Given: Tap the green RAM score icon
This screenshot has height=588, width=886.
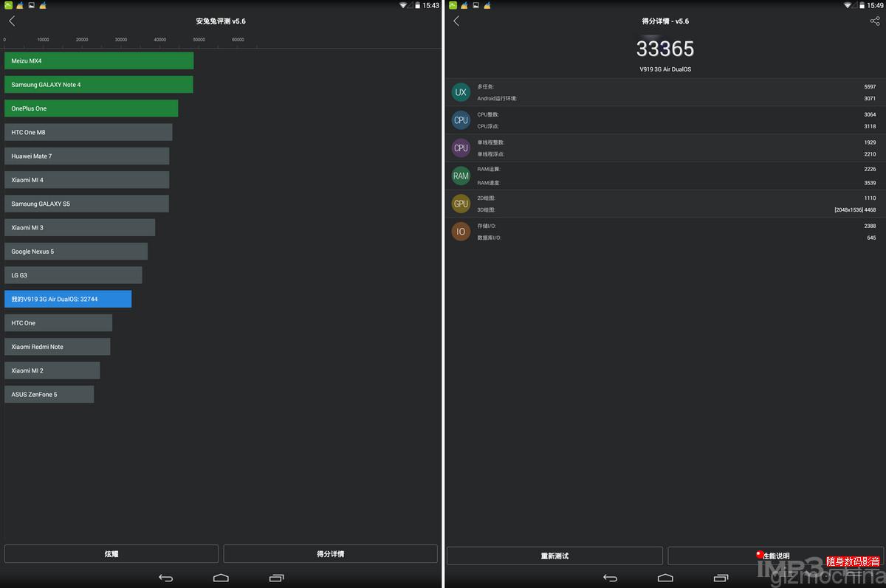Looking at the screenshot, I should point(461,176).
